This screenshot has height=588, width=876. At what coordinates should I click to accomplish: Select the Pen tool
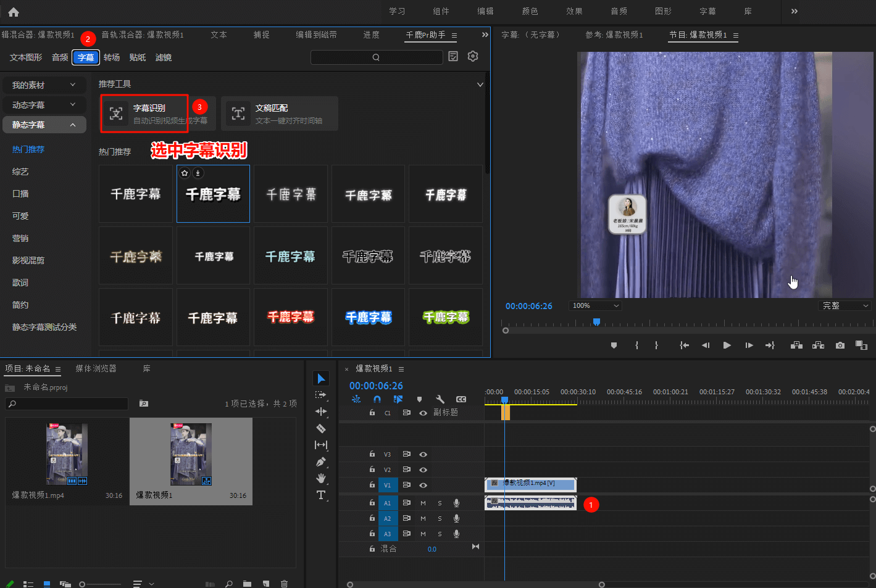point(321,462)
